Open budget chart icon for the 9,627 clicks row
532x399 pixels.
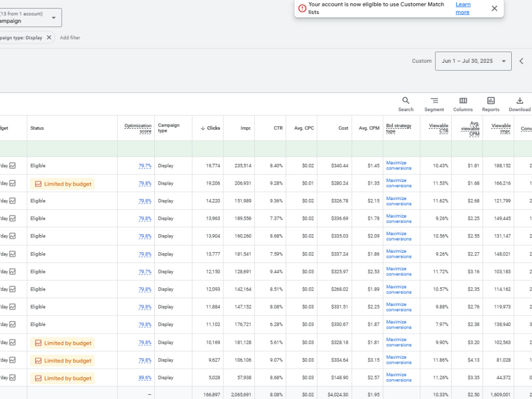[13, 360]
